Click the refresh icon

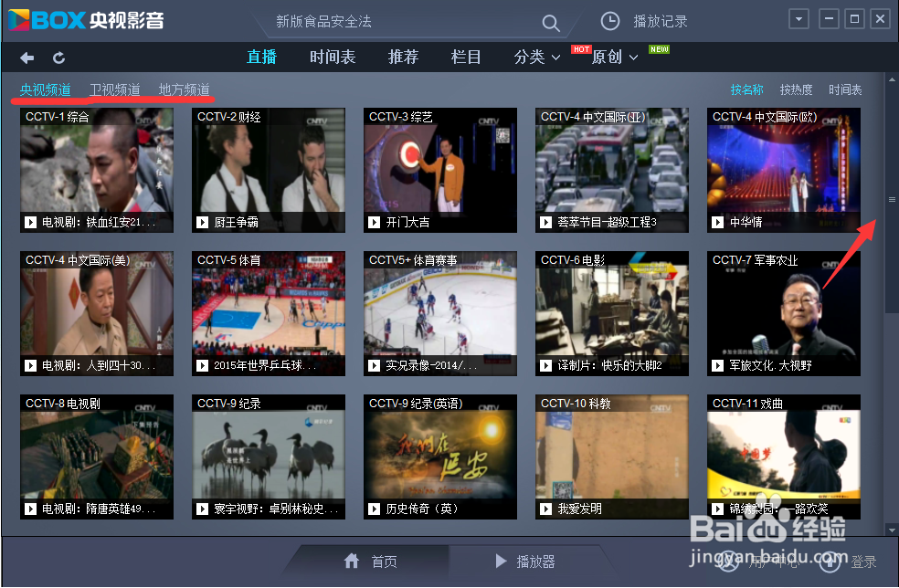coord(58,58)
